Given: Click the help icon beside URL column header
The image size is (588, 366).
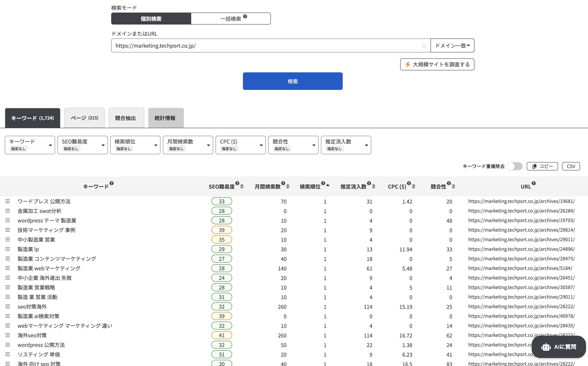Looking at the screenshot, I should (534, 183).
